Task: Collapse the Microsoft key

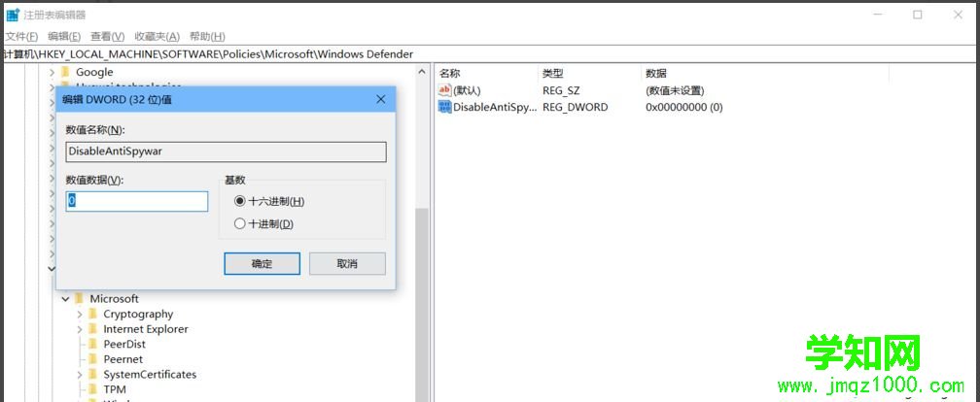Action: (66, 299)
